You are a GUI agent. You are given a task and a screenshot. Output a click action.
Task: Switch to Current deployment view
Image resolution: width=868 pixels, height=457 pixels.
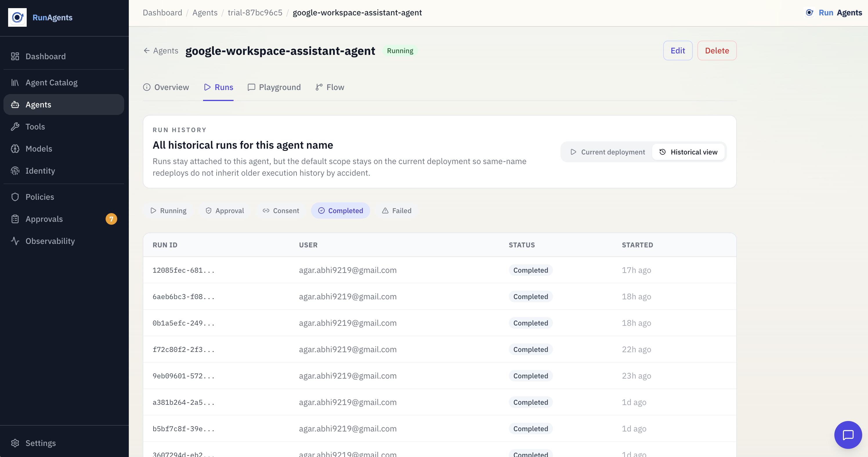[x=607, y=152]
